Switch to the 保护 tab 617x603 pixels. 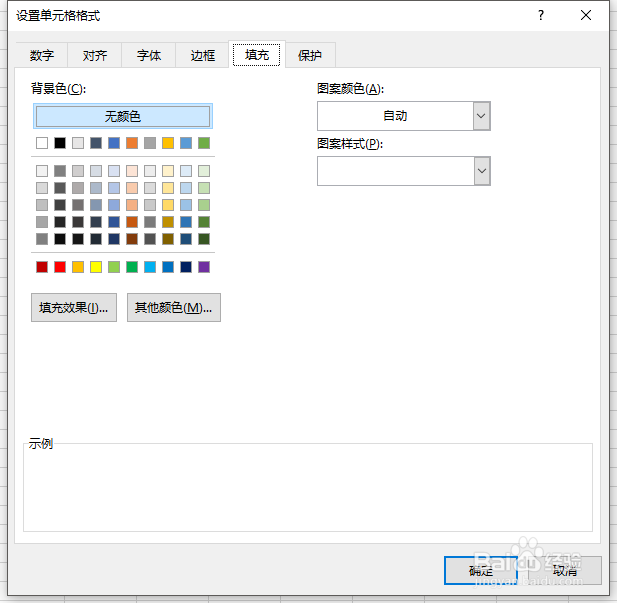(x=310, y=56)
